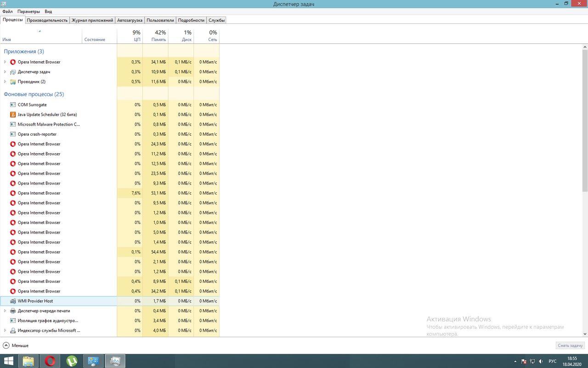
Task: Click the Индексатор службы Microsoft icon
Action: pos(13,330)
